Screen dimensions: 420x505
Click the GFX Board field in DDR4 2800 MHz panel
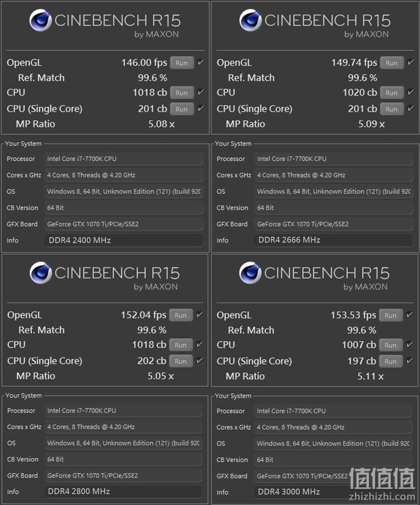[123, 476]
